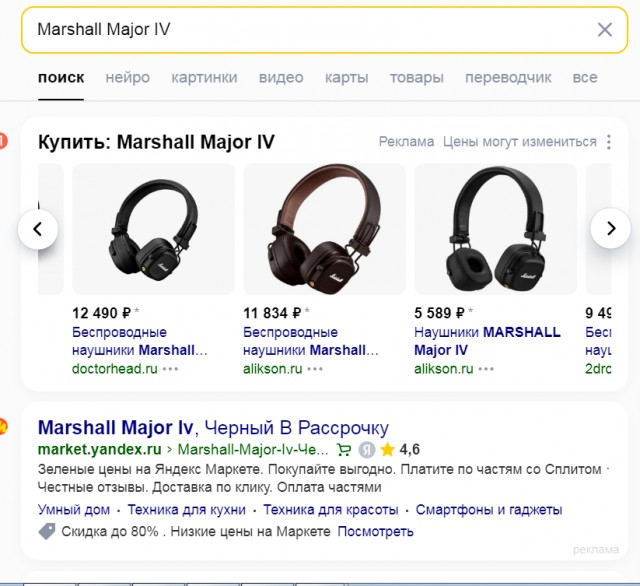Visit the doctorhead.ru seller link
Image resolution: width=640 pixels, height=586 pixels.
(x=115, y=369)
